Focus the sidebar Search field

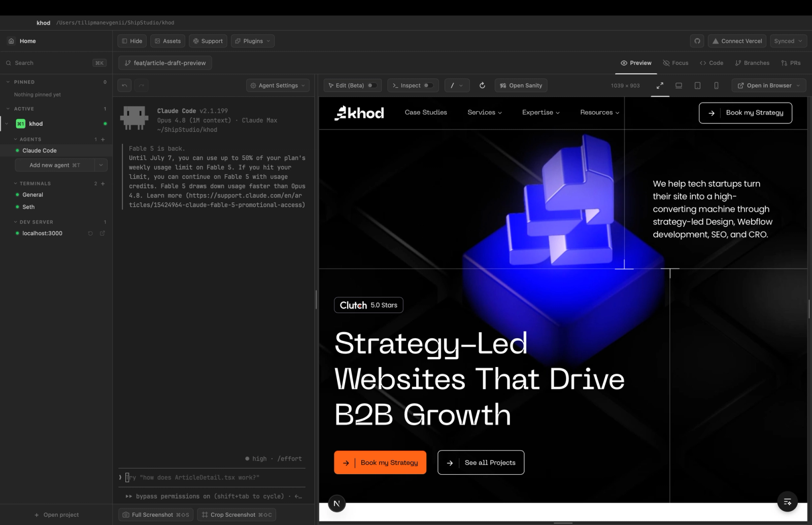(56, 63)
